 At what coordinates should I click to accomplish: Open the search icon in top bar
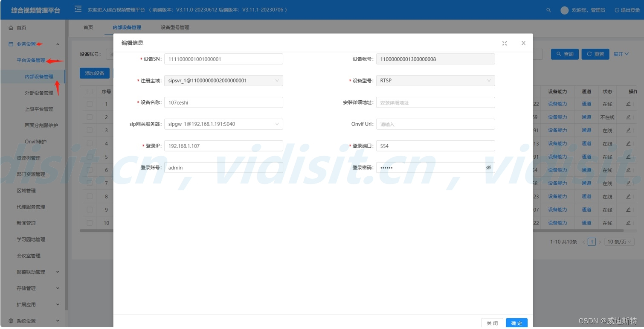pyautogui.click(x=548, y=10)
